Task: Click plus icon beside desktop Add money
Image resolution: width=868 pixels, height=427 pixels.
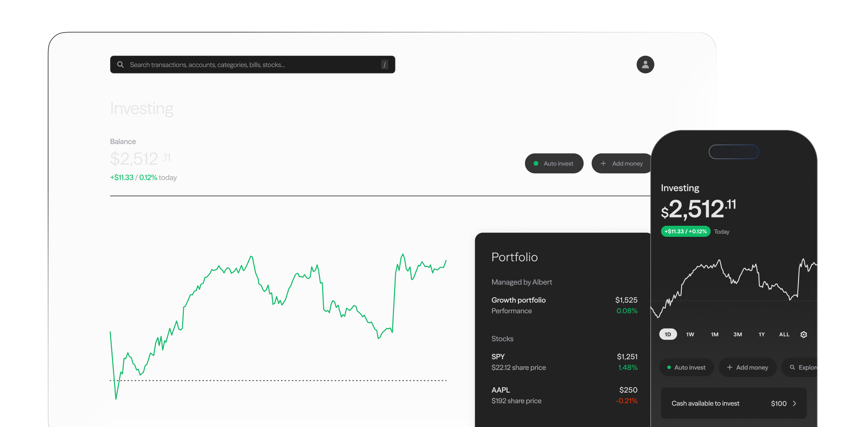Action: click(x=603, y=163)
